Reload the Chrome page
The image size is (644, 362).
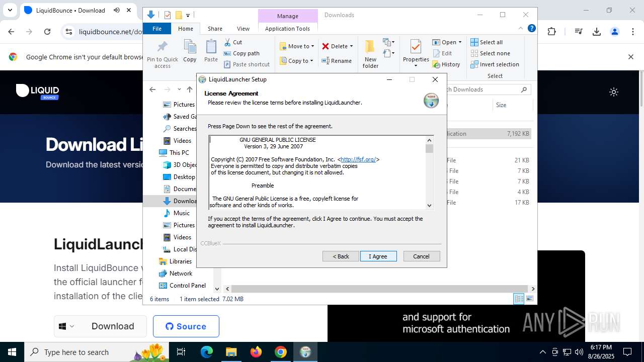47,32
